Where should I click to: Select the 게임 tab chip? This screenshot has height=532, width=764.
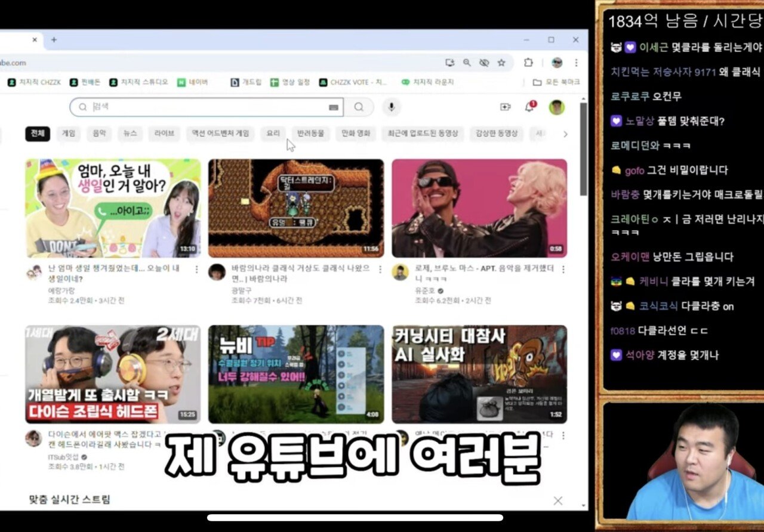pyautogui.click(x=68, y=134)
